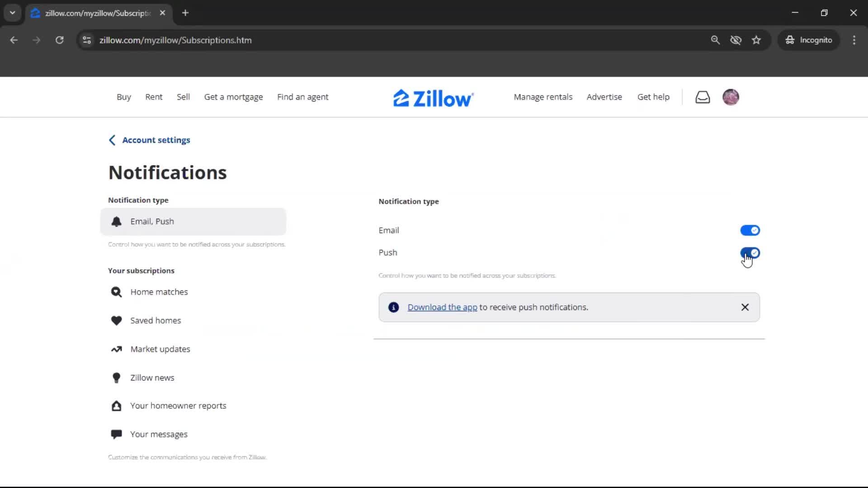
Task: Open the Get a mortgage menu
Action: pyautogui.click(x=233, y=97)
